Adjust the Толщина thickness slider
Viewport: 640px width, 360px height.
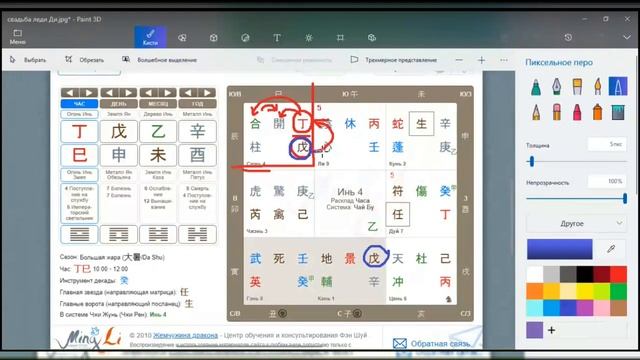pyautogui.click(x=576, y=162)
